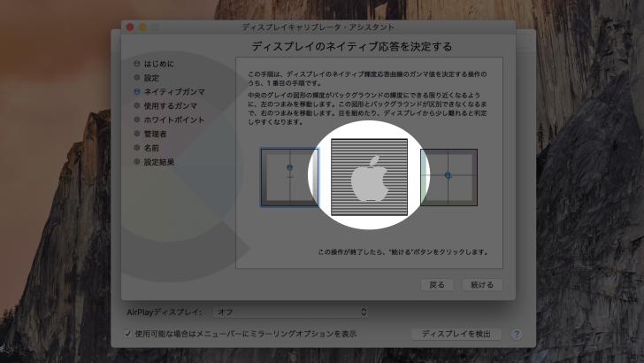Open the help question mark button
The width and height of the screenshot is (644, 363).
pos(517,334)
